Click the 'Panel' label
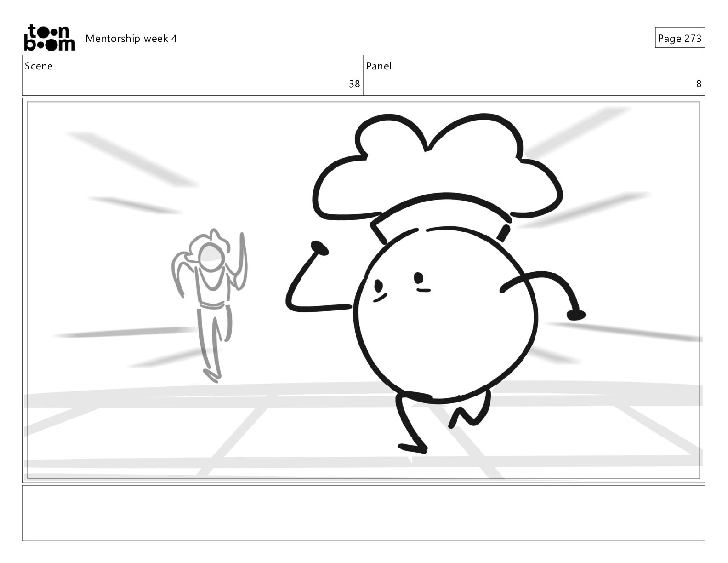728x563 pixels. [x=379, y=66]
